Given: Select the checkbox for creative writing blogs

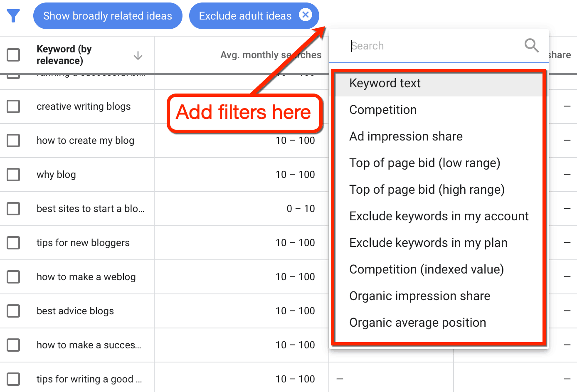Looking at the screenshot, I should [x=14, y=106].
